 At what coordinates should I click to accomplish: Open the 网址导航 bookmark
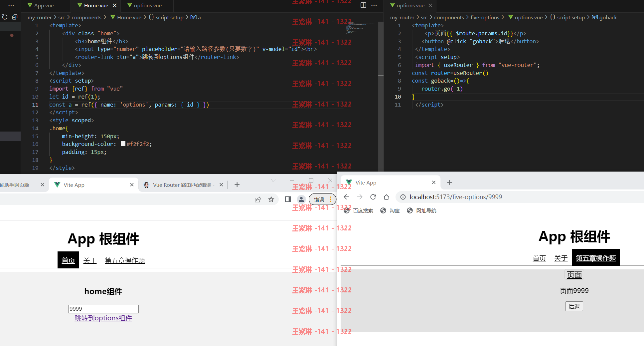tap(421, 210)
